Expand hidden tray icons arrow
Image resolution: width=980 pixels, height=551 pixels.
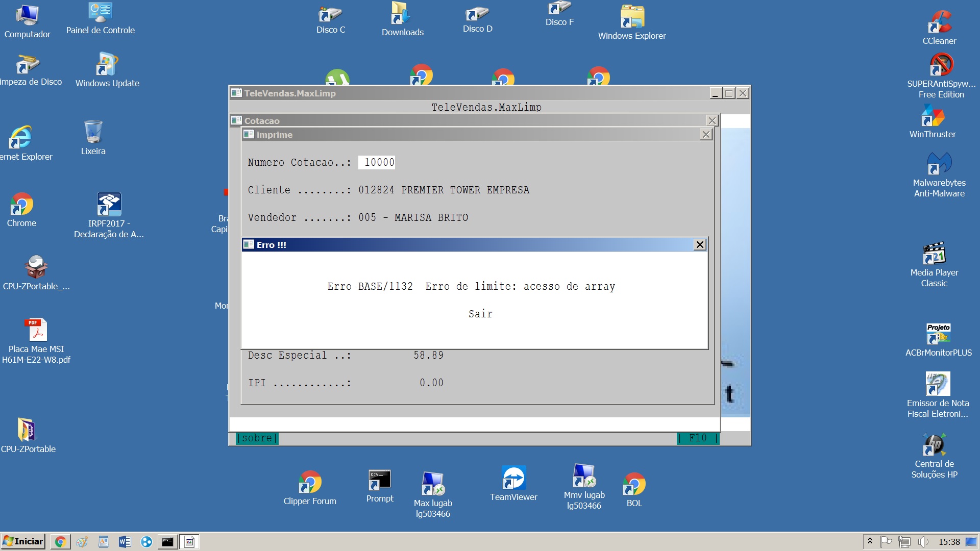(x=870, y=541)
